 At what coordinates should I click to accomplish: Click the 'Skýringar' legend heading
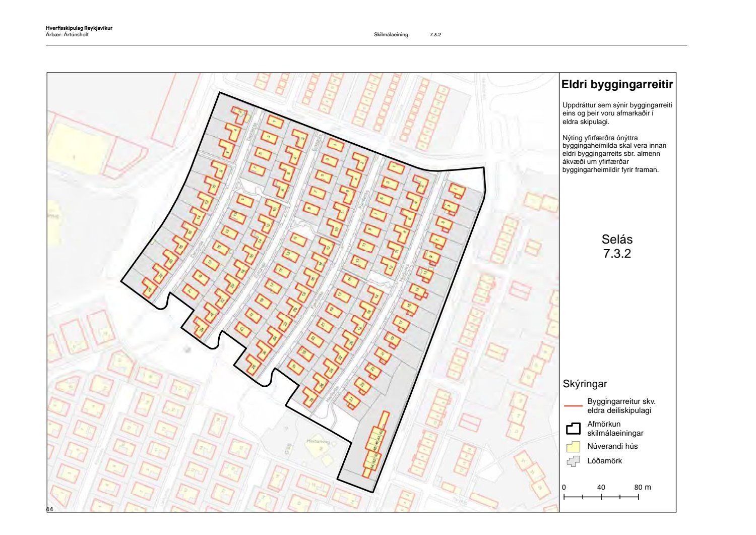(x=585, y=384)
